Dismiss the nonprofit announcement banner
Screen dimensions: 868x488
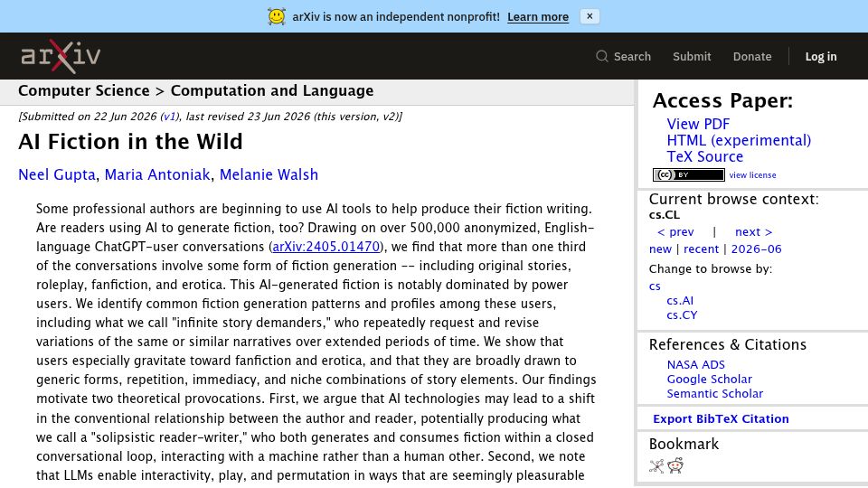coord(590,16)
